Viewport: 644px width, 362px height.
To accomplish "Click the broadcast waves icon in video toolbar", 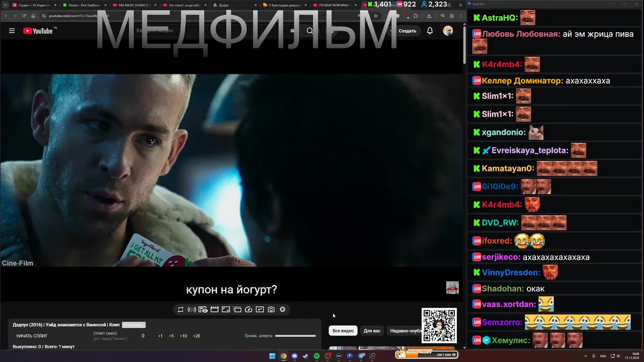I will click(192, 310).
